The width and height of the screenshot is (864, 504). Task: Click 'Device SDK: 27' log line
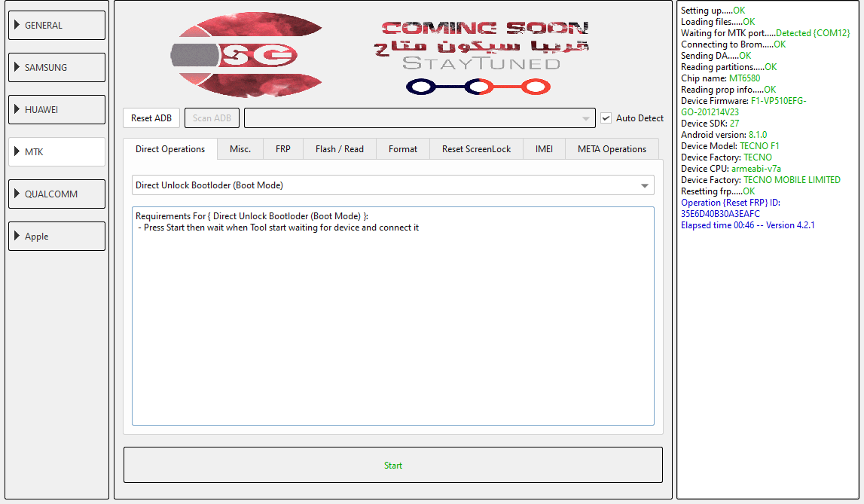coord(710,124)
